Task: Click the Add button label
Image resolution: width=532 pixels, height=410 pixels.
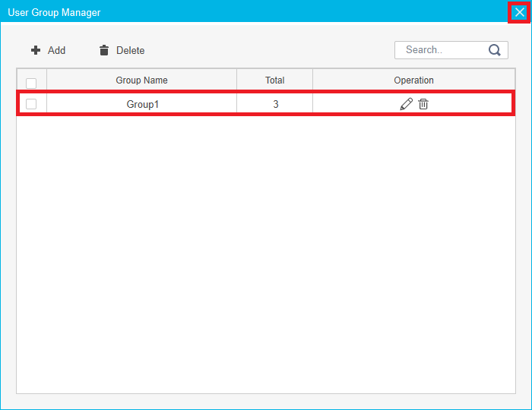Action: click(56, 50)
